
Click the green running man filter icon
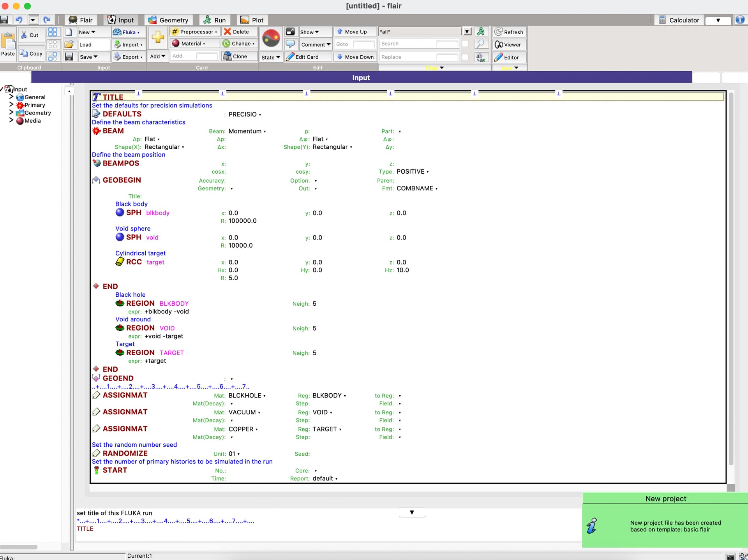pos(481,32)
